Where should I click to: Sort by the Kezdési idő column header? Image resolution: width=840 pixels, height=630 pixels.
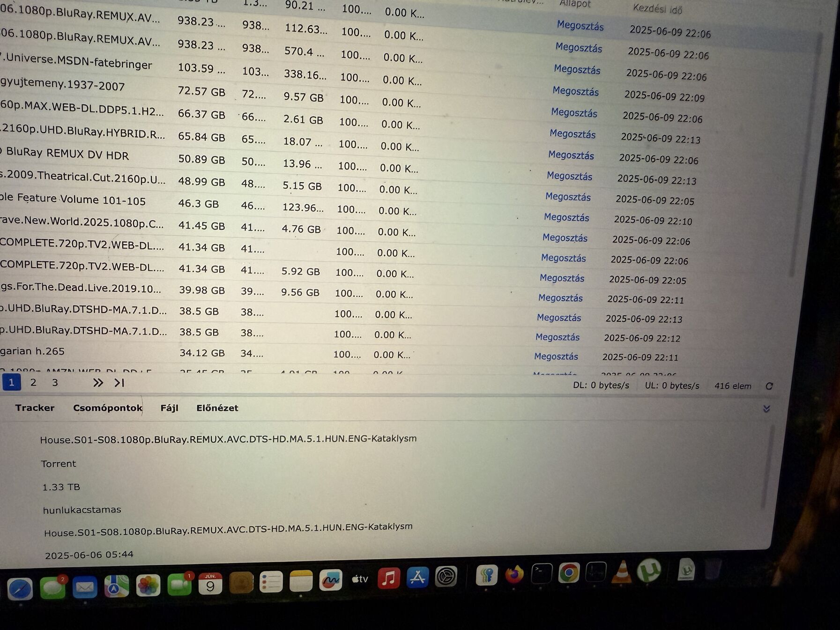click(x=657, y=8)
